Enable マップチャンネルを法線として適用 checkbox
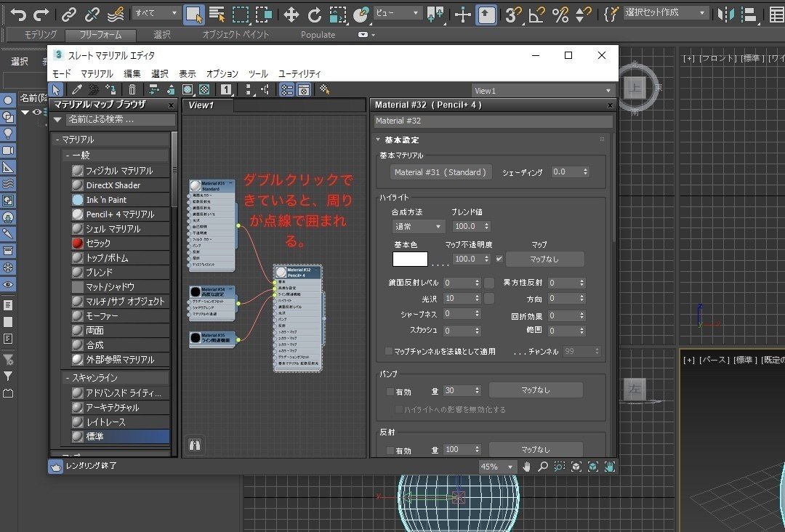 tap(389, 351)
